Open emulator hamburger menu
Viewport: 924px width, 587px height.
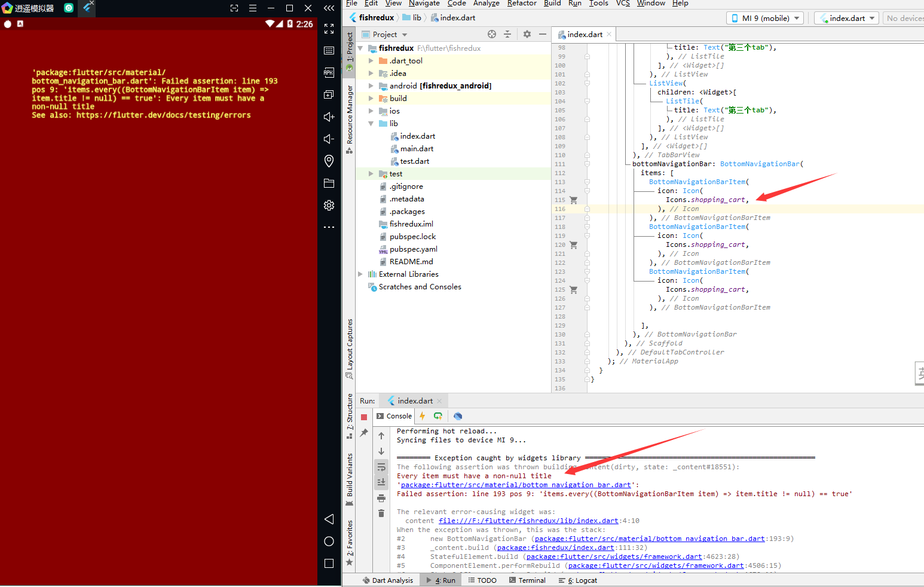[253, 8]
